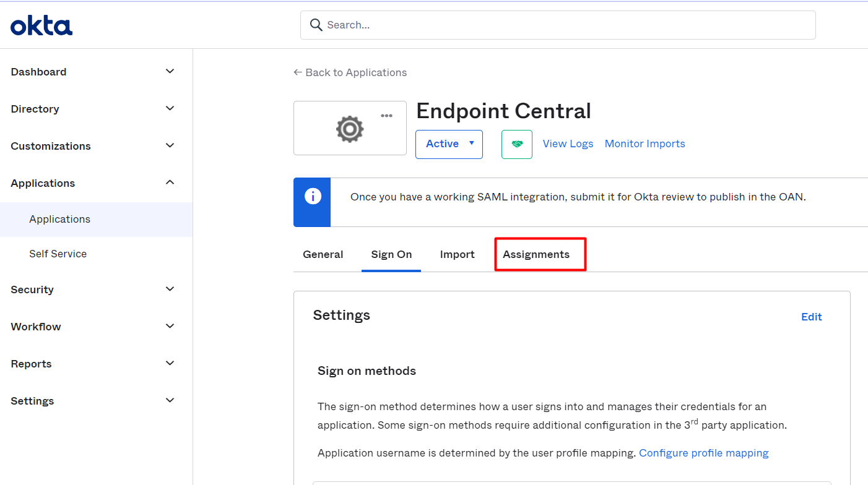This screenshot has height=485, width=868.
Task: Open the Active status dropdown
Action: 448,144
